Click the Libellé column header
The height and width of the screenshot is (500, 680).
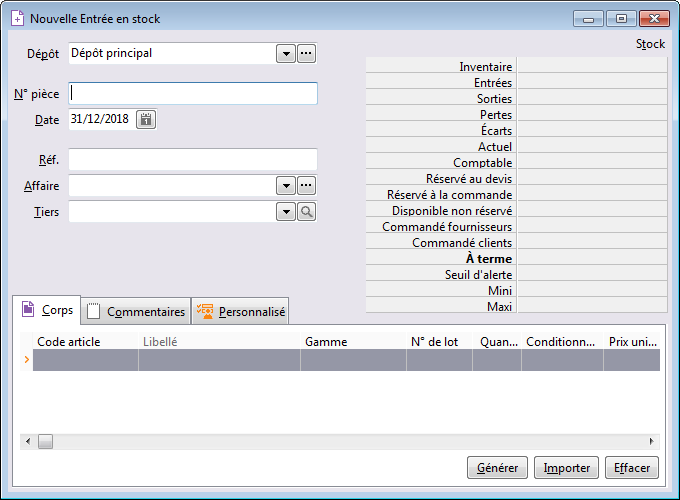click(219, 342)
